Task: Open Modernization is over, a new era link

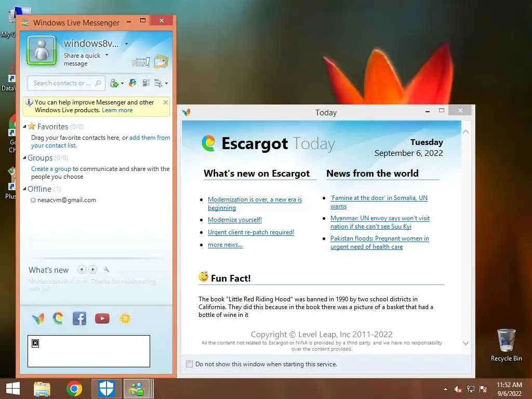Action: click(255, 204)
